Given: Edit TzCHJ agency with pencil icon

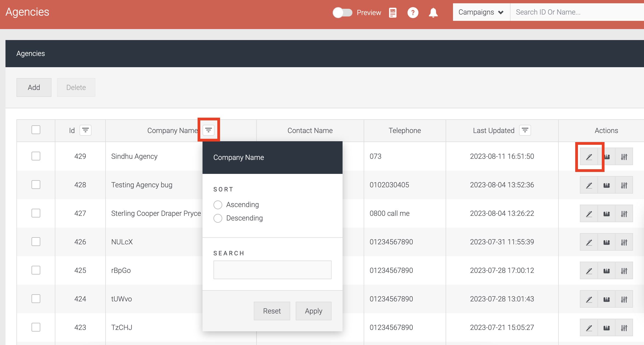Looking at the screenshot, I should tap(589, 328).
